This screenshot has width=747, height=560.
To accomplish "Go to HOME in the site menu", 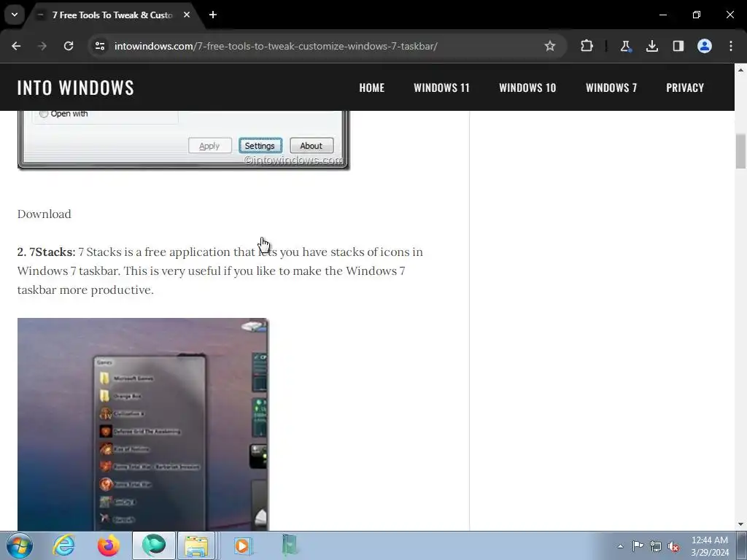I will pos(371,87).
